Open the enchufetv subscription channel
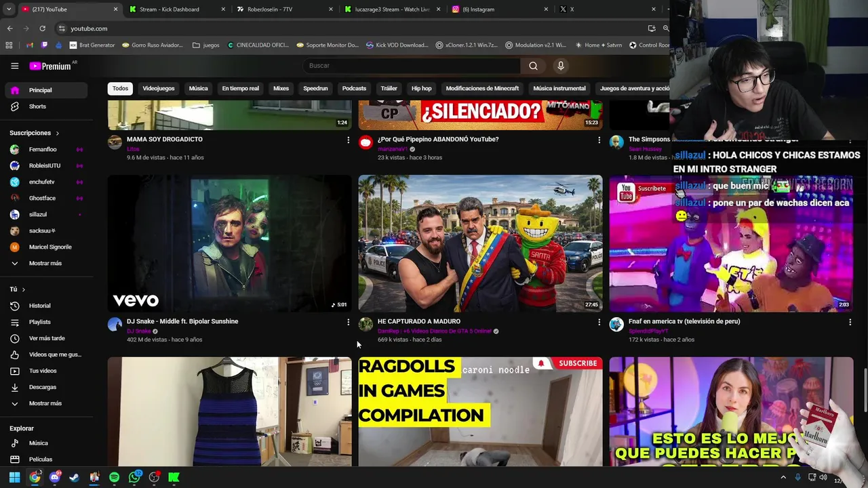This screenshot has width=868, height=488. click(46, 182)
